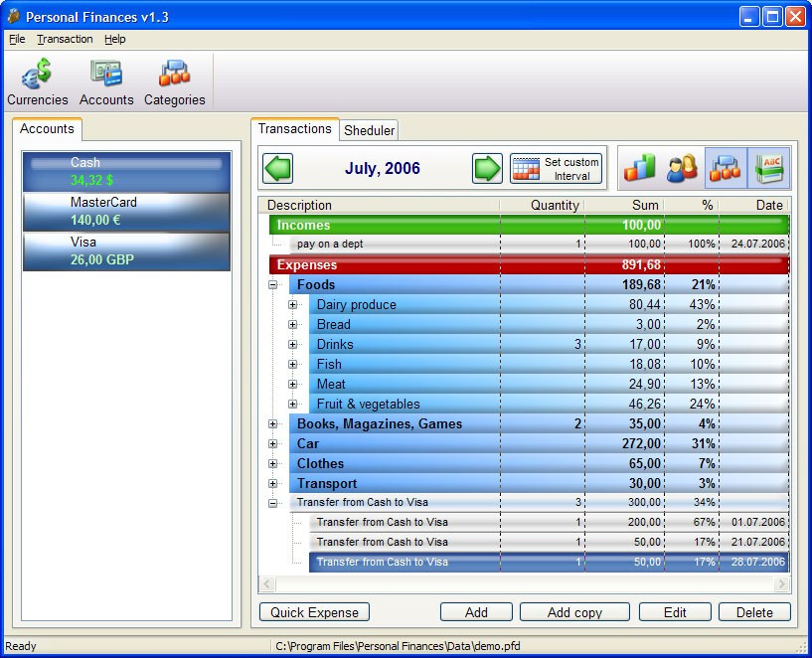Select the Incomes header row

530,226
